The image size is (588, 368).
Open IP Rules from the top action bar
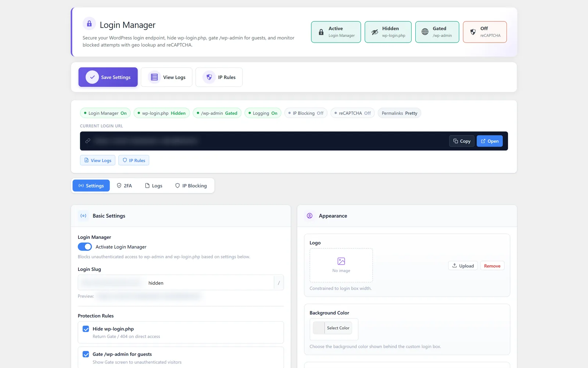point(219,77)
